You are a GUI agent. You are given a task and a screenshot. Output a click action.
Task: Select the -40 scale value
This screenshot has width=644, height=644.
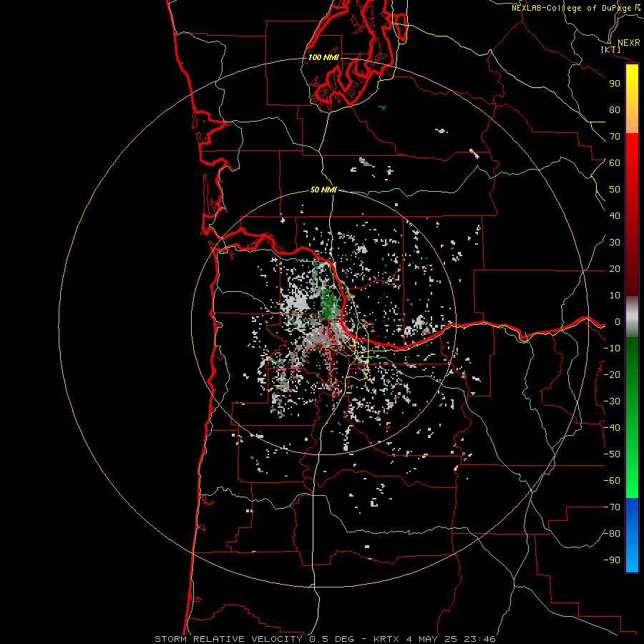tap(612, 428)
